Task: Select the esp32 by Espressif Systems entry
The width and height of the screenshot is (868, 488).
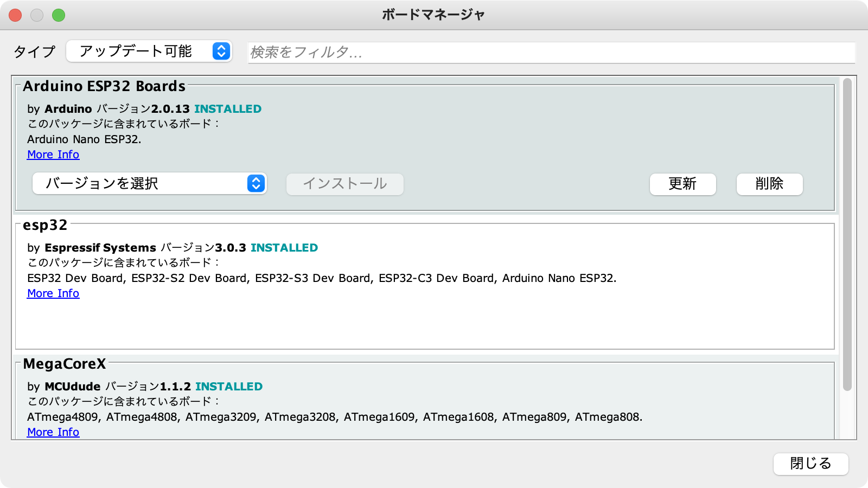Action: [425, 284]
